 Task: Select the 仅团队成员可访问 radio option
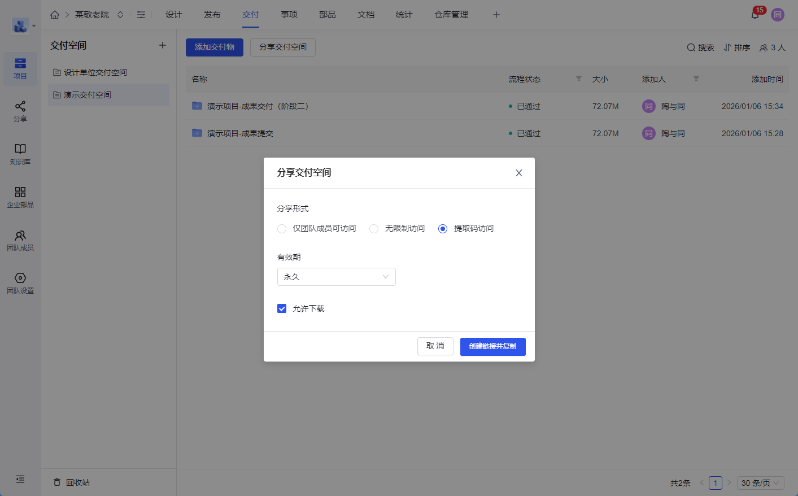(x=282, y=229)
